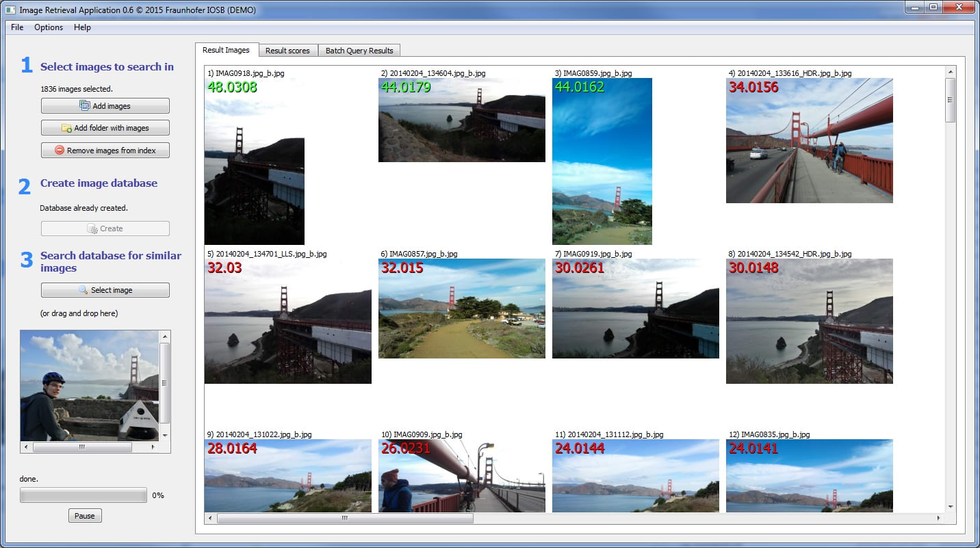
Task: Select result thumbnail IMAG0835.jpg_b.jpg
Action: click(810, 476)
